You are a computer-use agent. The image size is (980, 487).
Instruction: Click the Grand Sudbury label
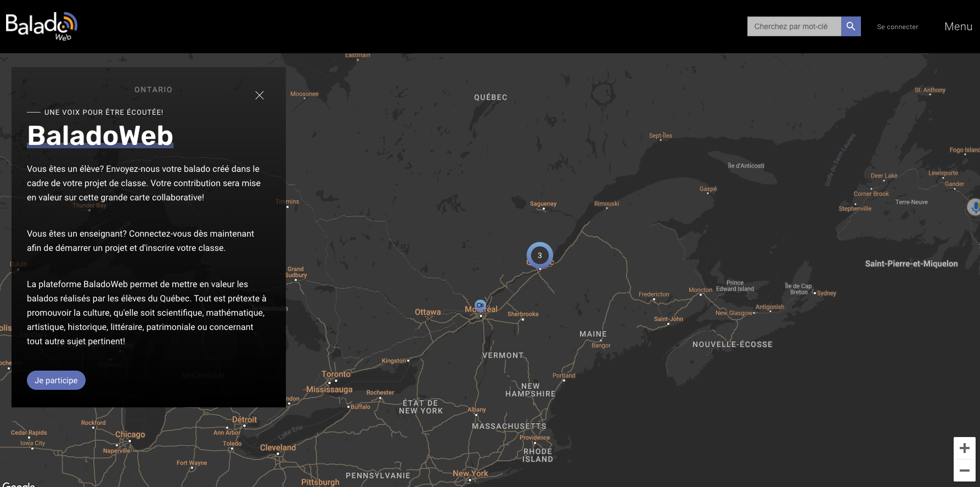tap(296, 272)
